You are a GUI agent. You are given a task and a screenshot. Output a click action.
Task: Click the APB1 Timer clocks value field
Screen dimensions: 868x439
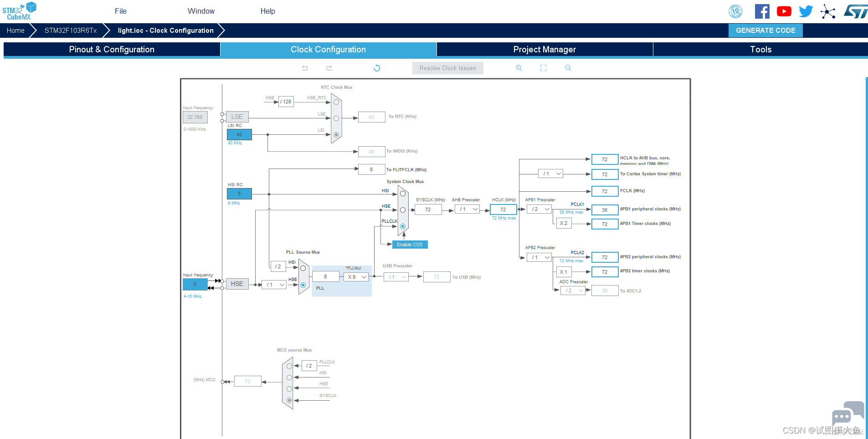[605, 224]
